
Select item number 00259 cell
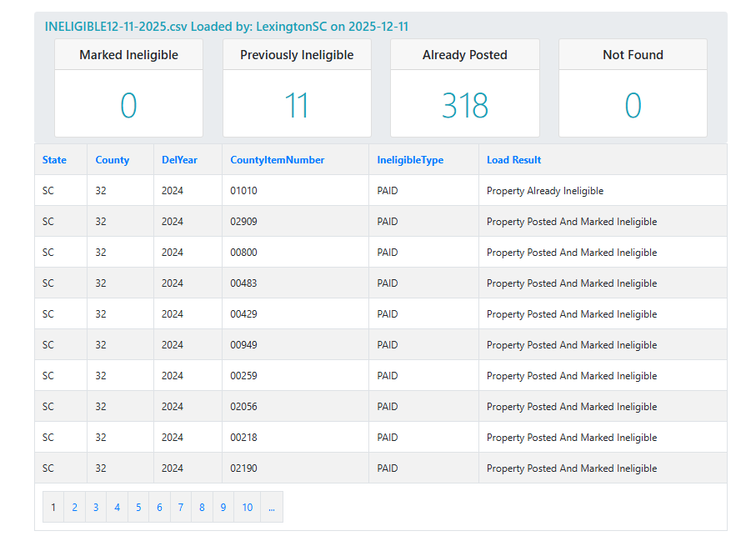(296, 376)
